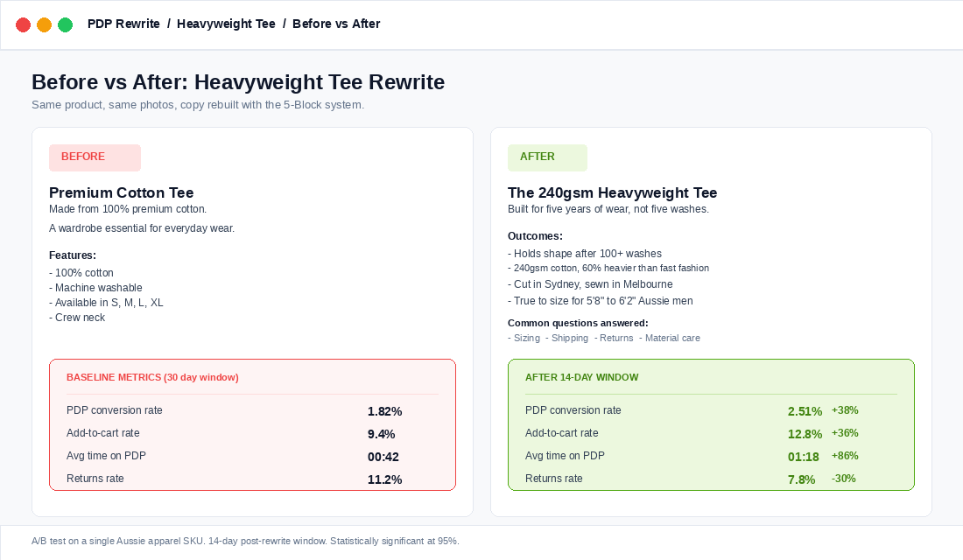Click the Premium Cotton Tee heading
The width and height of the screenshot is (963, 560).
point(122,192)
